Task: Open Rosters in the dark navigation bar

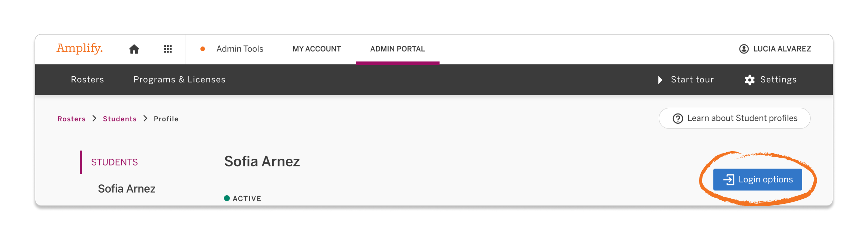Action: (x=87, y=79)
